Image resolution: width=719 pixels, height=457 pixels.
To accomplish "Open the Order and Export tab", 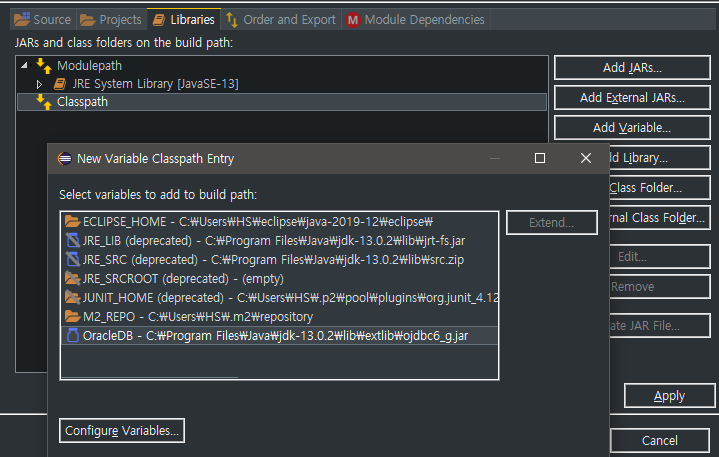I will click(281, 20).
